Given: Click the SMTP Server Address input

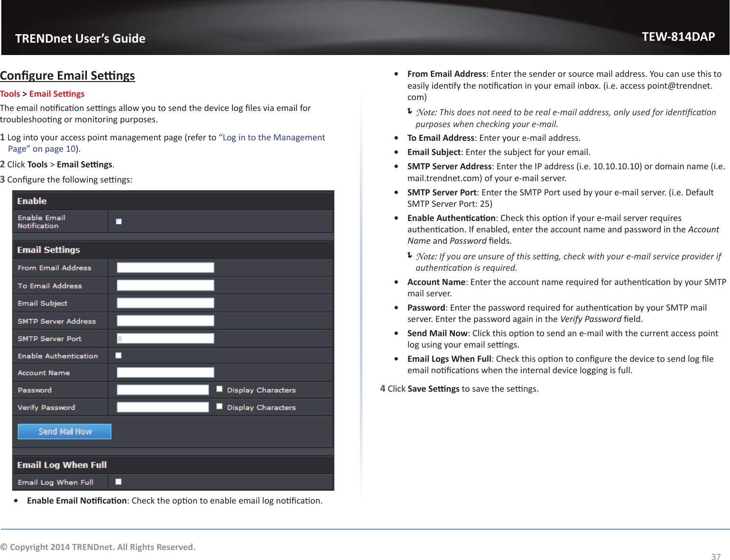Looking at the screenshot, I should click(166, 321).
